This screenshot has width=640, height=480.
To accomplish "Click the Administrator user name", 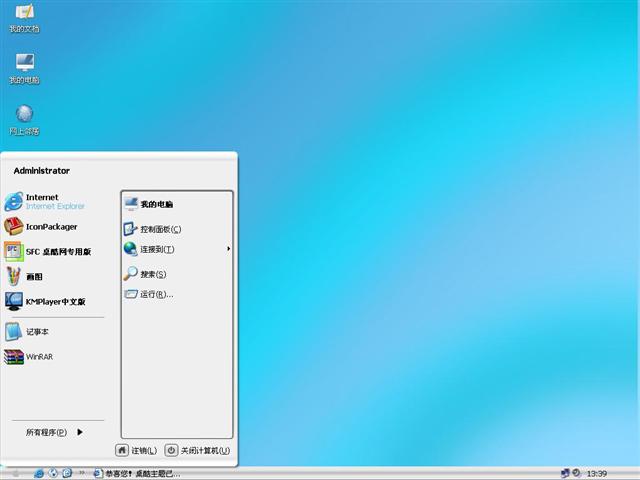I will click(x=42, y=171).
